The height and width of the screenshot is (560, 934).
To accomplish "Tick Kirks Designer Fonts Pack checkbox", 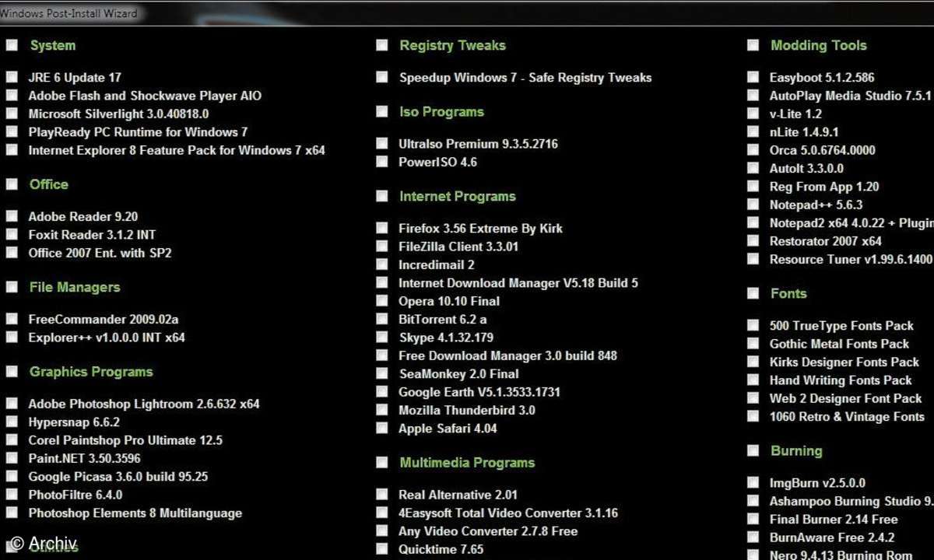I will 753,362.
